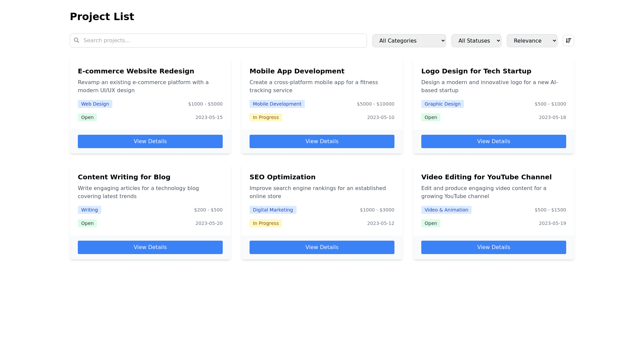The height and width of the screenshot is (362, 644).
Task: Expand the All Statuses filter
Action: (x=476, y=41)
